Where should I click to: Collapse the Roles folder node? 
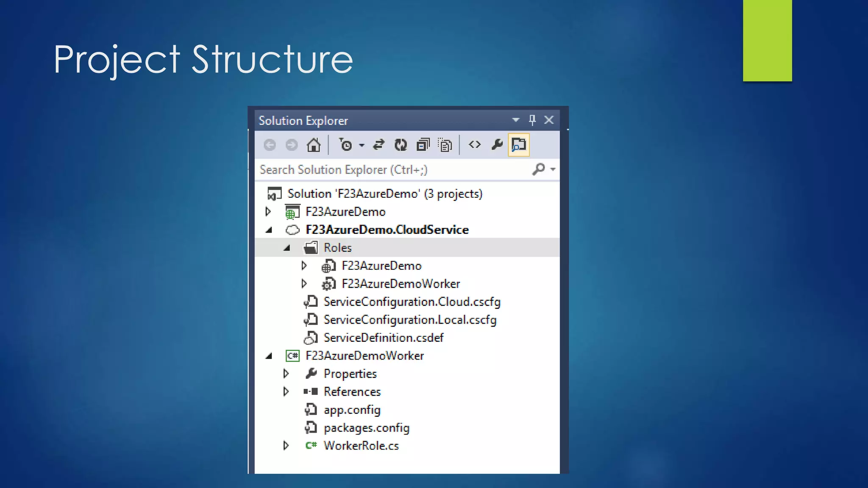point(287,248)
